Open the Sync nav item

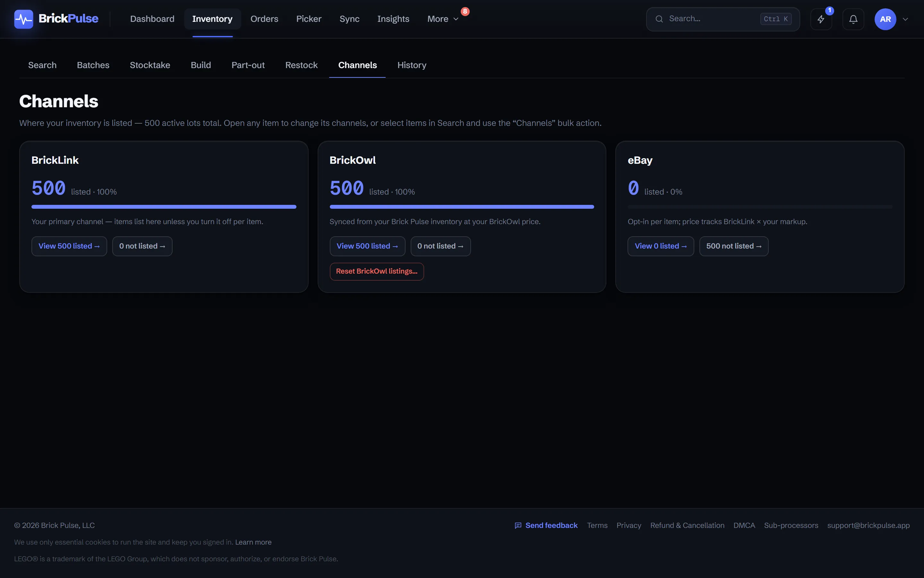[349, 19]
